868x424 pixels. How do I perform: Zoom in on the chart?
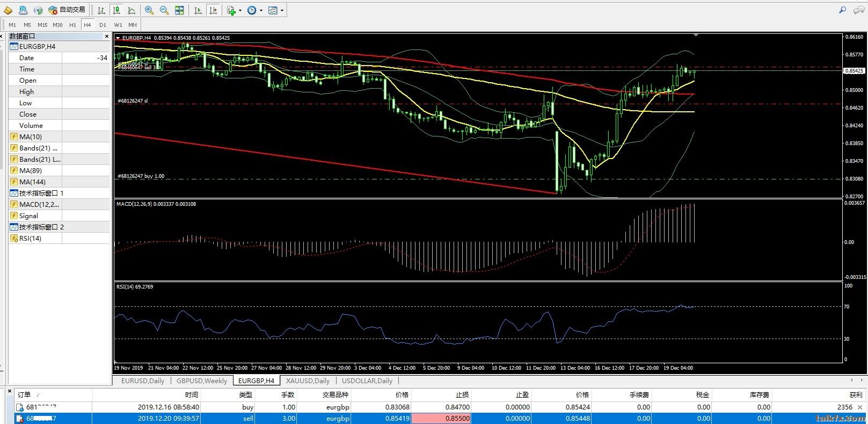(x=149, y=10)
